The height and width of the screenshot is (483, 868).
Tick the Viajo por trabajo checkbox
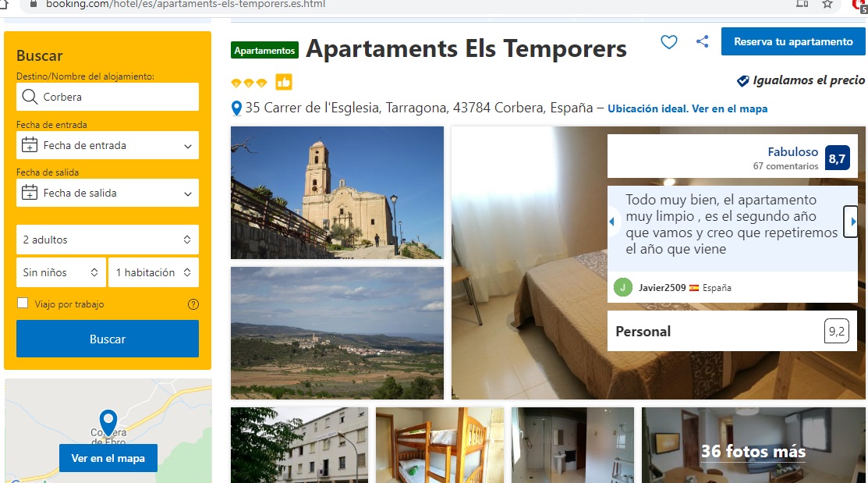(x=23, y=303)
